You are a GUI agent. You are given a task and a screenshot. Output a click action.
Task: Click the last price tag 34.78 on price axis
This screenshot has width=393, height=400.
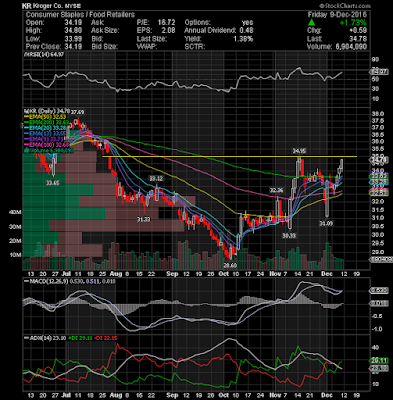[x=379, y=160]
